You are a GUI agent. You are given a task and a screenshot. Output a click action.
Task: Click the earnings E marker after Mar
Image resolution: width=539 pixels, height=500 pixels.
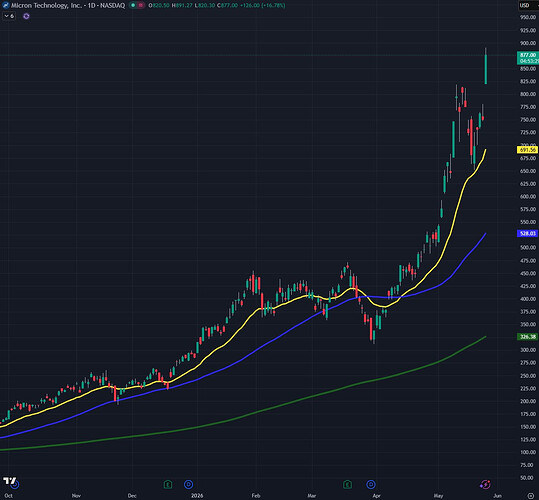click(x=348, y=485)
